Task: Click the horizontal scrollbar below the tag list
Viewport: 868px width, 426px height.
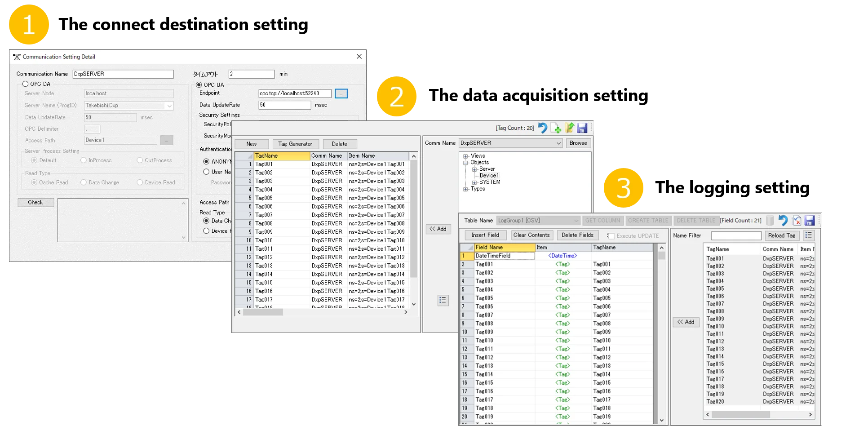Action: 262,311
